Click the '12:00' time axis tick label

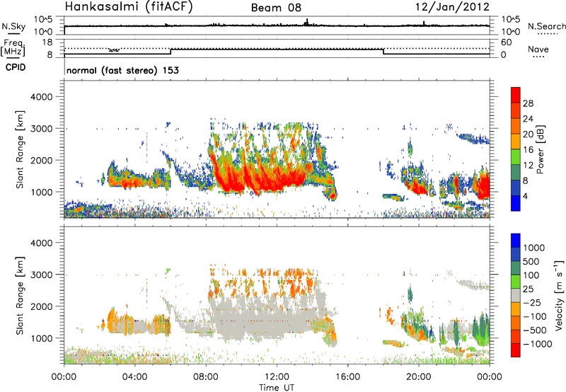pos(277,377)
